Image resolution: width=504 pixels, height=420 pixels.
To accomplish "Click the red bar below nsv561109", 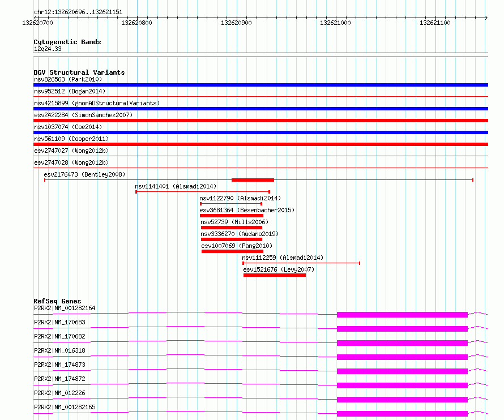I will tap(260, 144).
